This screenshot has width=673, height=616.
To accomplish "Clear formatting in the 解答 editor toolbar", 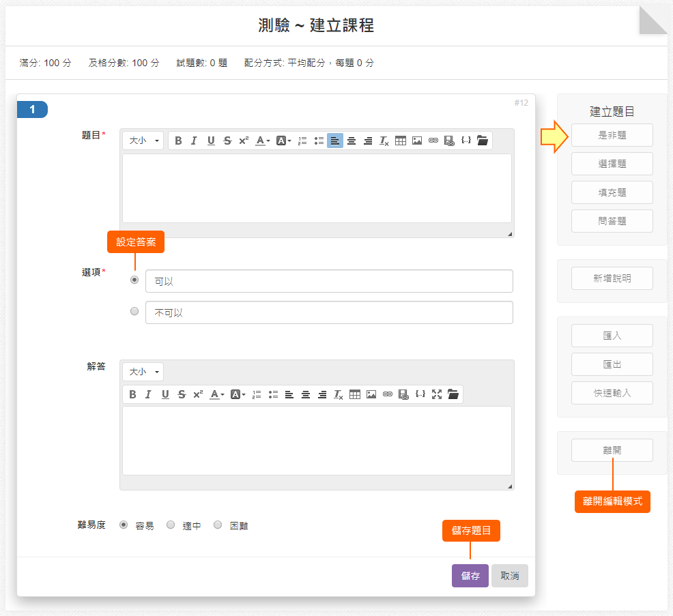I will [x=338, y=394].
